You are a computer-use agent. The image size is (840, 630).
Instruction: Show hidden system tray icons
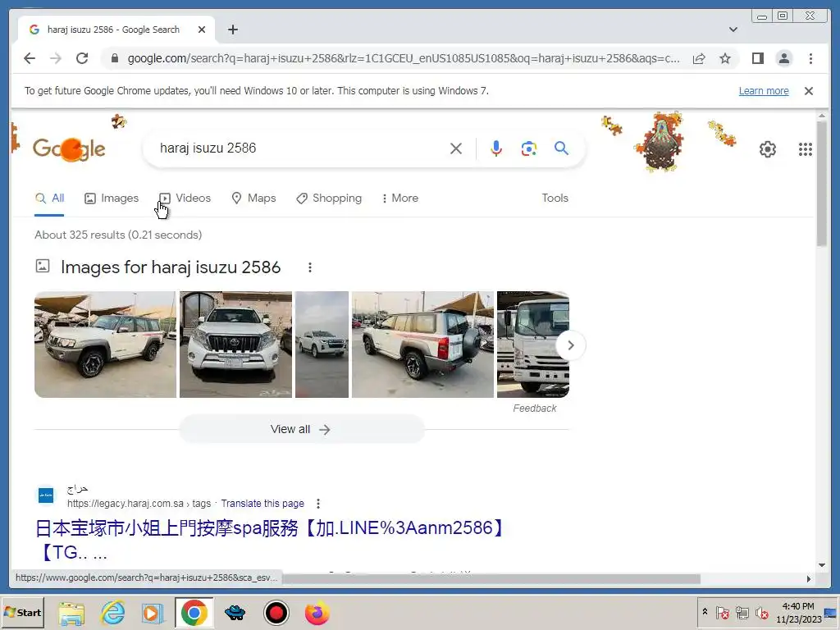point(705,612)
